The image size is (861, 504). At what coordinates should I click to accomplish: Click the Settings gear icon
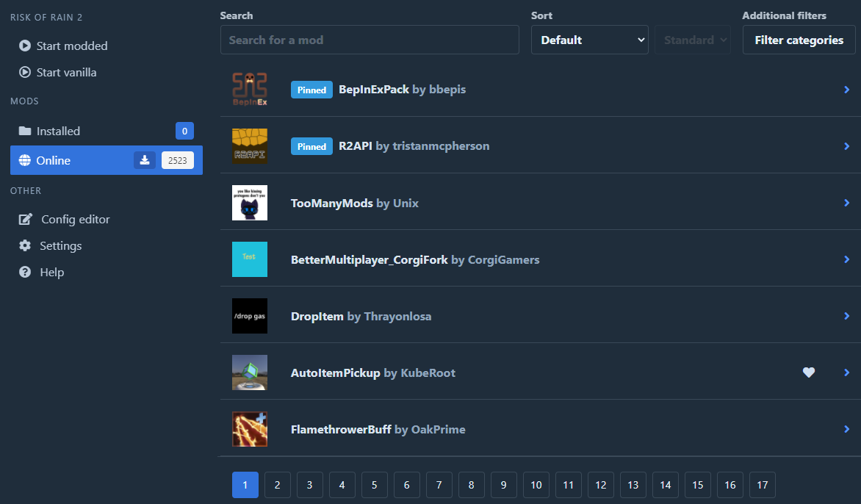(25, 245)
